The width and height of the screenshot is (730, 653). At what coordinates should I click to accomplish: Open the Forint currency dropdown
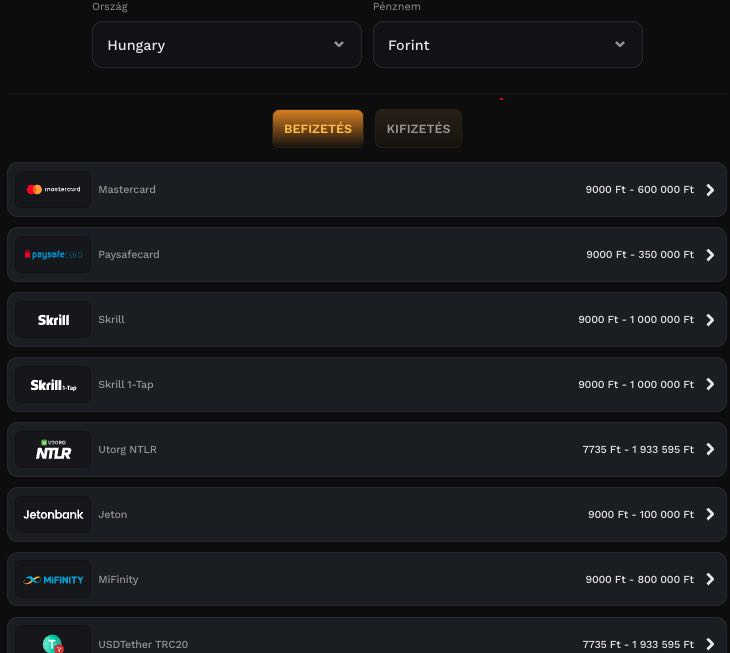point(507,45)
